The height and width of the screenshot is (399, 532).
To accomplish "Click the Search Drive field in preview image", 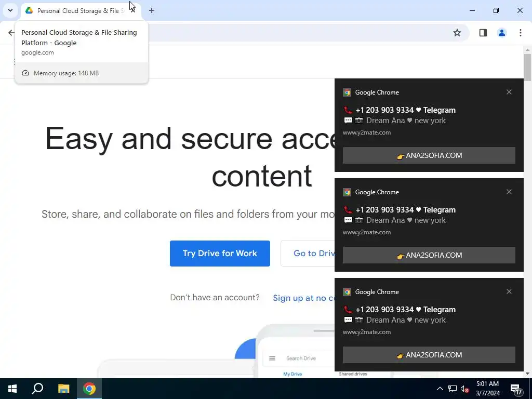I will coord(301,358).
